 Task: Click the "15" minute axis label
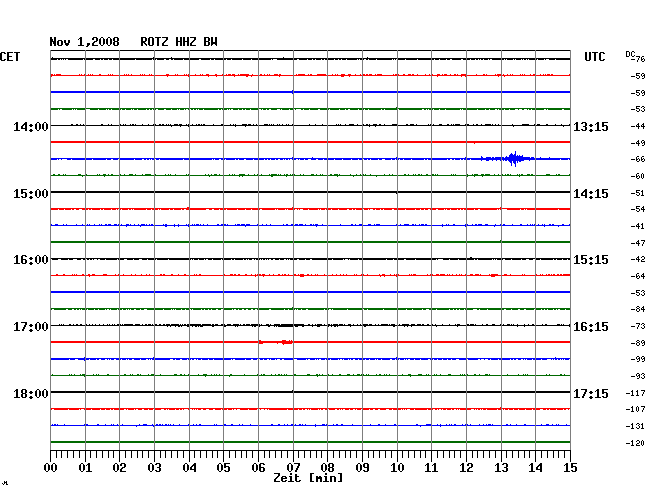[570, 468]
